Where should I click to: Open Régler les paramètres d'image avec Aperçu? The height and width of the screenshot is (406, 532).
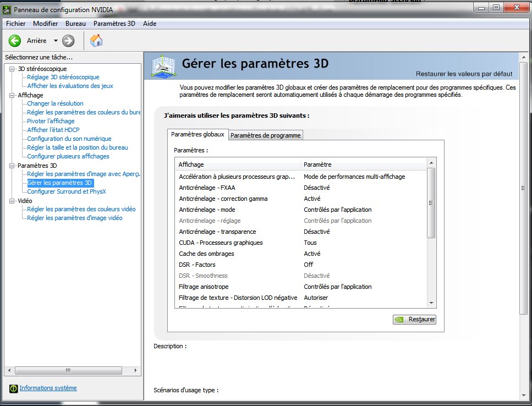coord(84,174)
